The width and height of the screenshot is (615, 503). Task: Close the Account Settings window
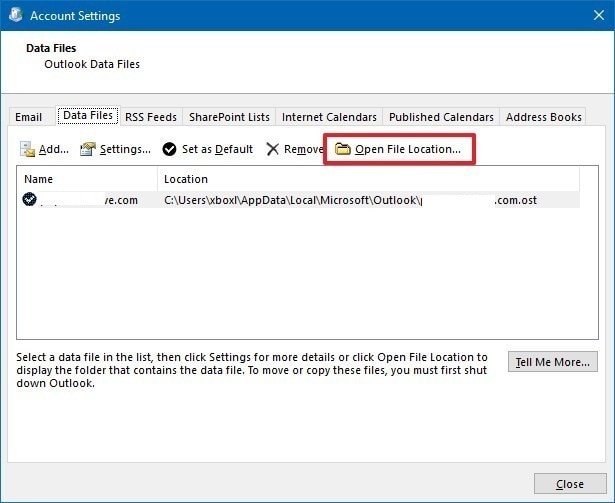590,16
